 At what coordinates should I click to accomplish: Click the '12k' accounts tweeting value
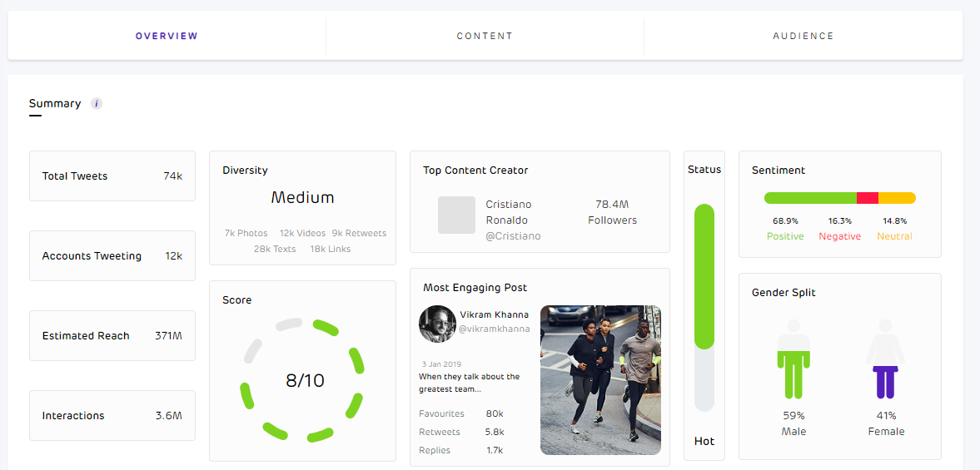174,256
